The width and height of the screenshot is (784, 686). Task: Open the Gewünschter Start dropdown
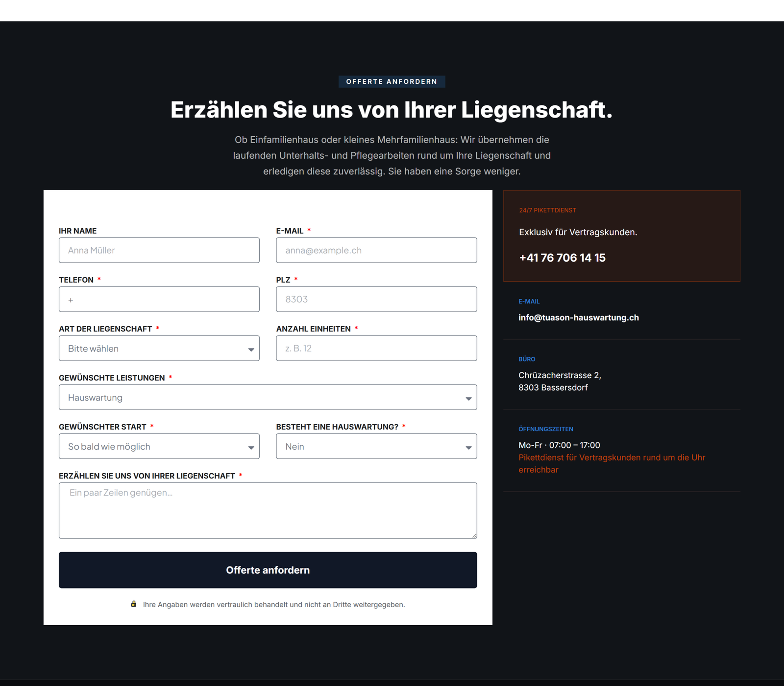[x=159, y=446]
